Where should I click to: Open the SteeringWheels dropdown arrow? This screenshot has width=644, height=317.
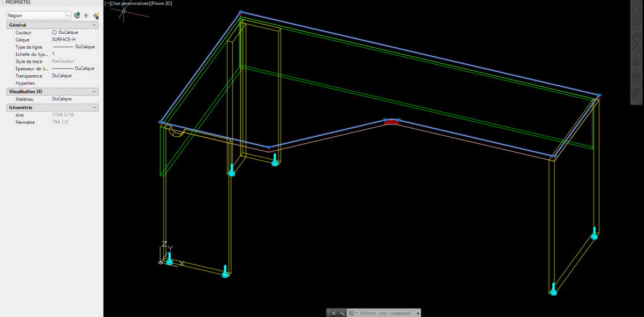[x=635, y=29]
